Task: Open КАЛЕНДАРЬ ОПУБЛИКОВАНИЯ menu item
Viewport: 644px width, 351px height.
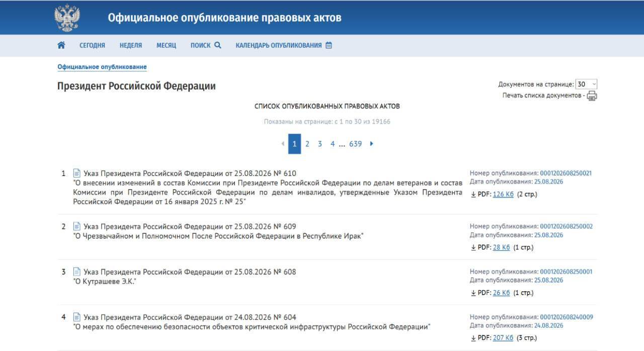Action: (x=278, y=45)
